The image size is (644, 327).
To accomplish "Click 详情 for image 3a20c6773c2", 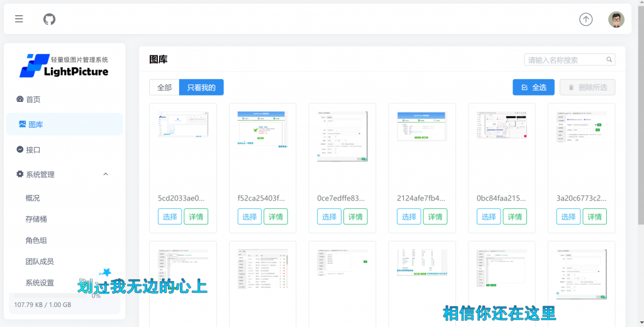I will click(594, 216).
